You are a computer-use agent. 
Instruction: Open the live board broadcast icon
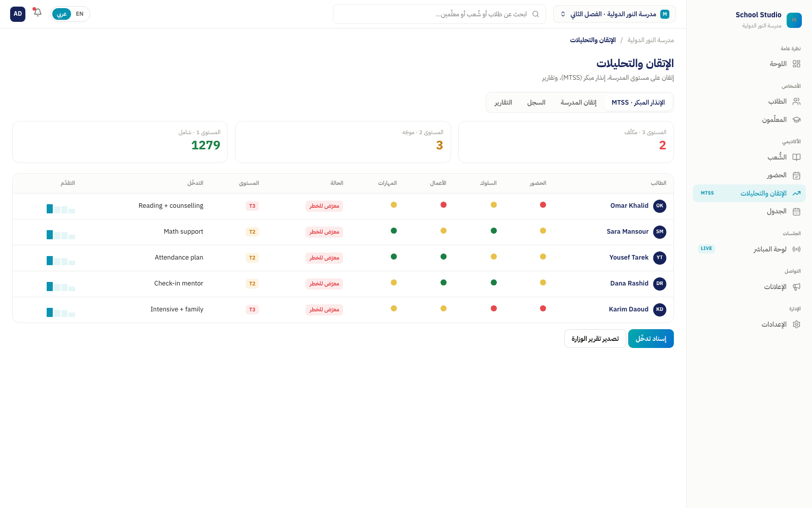pos(796,249)
